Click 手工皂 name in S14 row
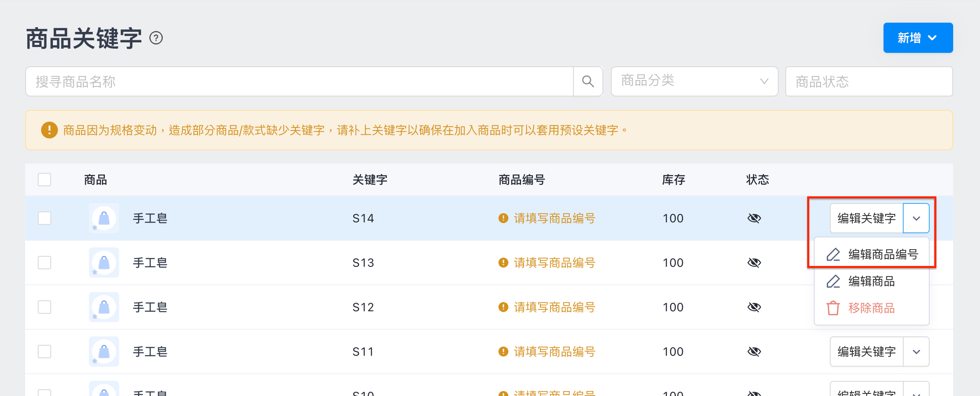Viewport: 980px width, 396px height. (150, 218)
